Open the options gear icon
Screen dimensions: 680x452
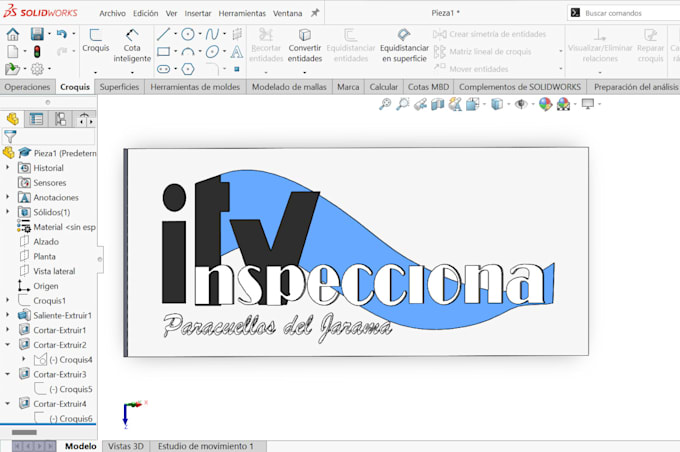(37, 69)
